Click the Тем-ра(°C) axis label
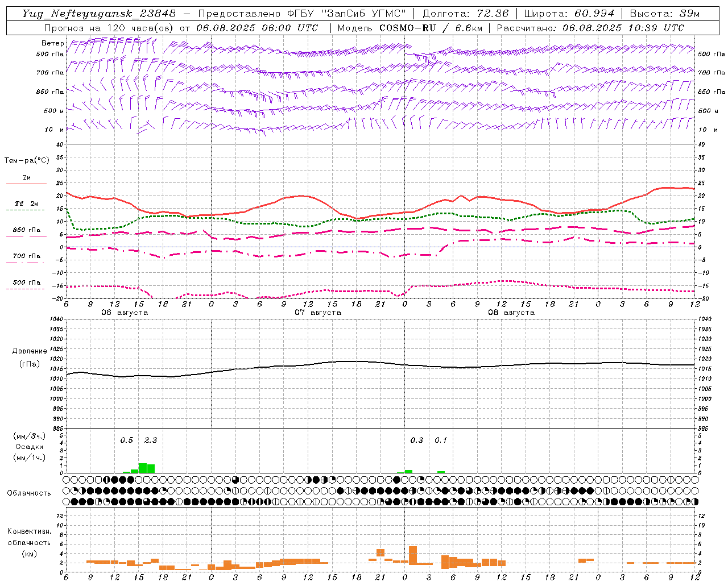The height and width of the screenshot is (582, 728). pyautogui.click(x=27, y=161)
